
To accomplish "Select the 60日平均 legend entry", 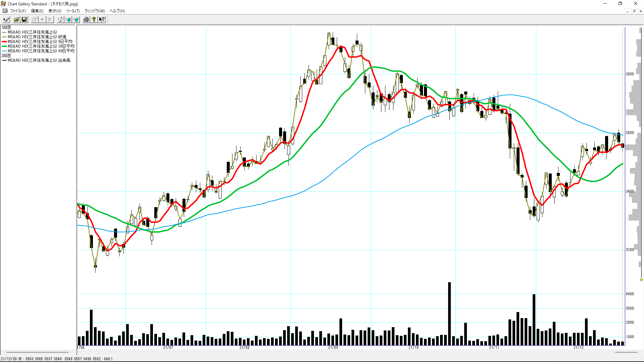I will 41,51.
